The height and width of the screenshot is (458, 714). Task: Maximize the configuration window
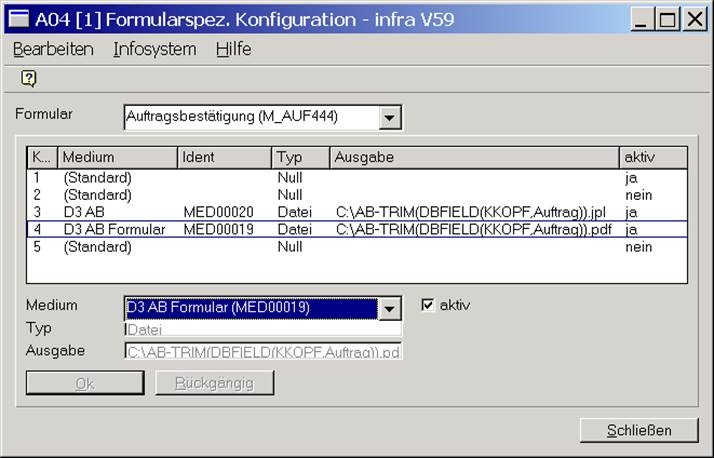pyautogui.click(x=666, y=18)
